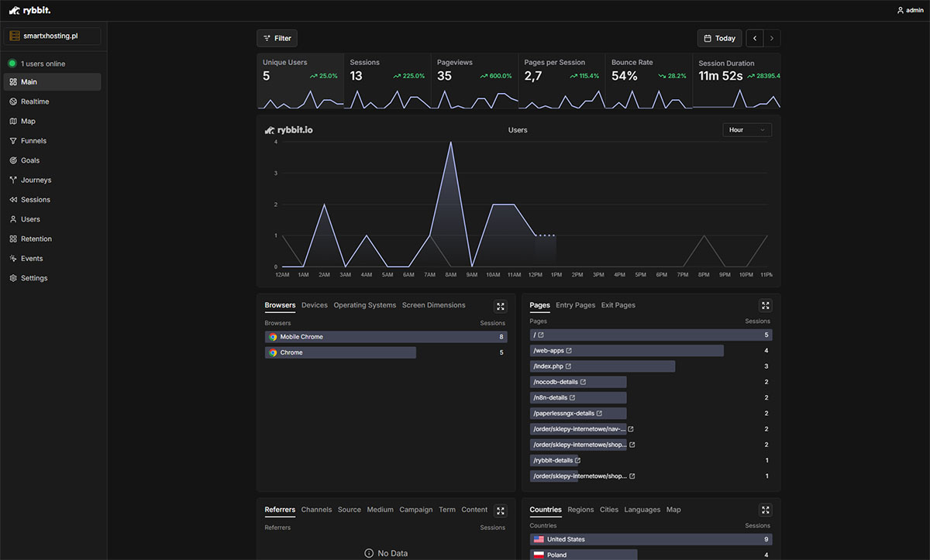Select the Channels tab
The width and height of the screenshot is (930, 560).
(x=316, y=510)
